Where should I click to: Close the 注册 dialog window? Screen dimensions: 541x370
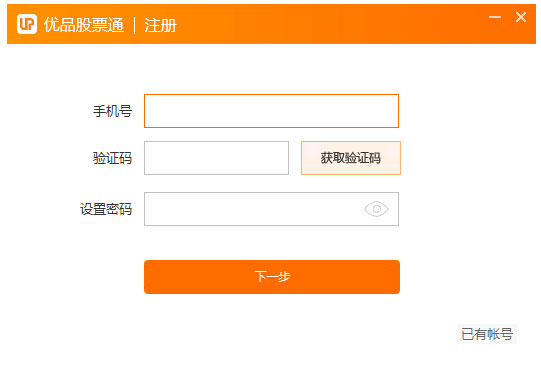point(521,17)
